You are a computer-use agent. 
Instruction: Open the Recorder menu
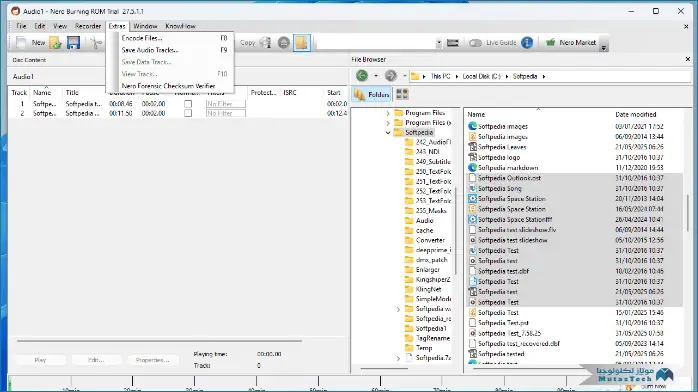(x=88, y=26)
